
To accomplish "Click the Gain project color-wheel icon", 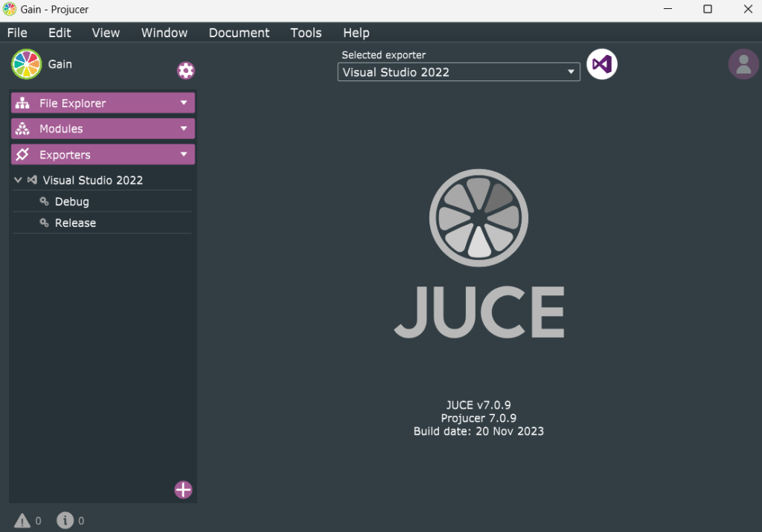I will point(27,64).
